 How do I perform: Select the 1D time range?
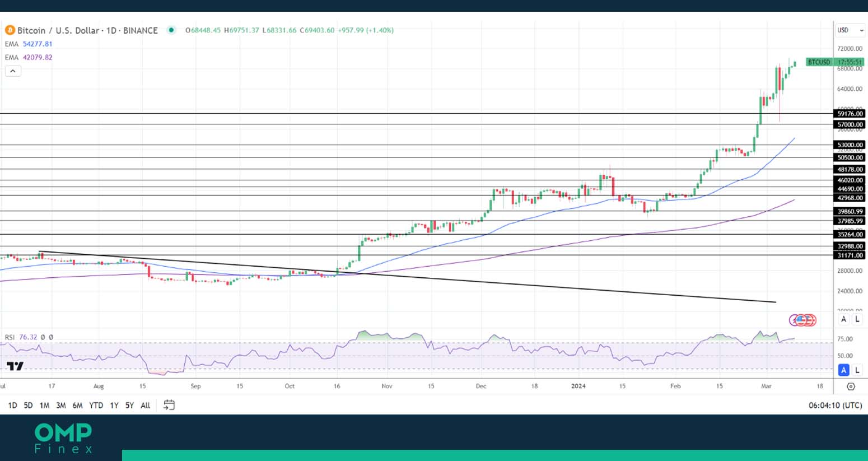(x=12, y=406)
